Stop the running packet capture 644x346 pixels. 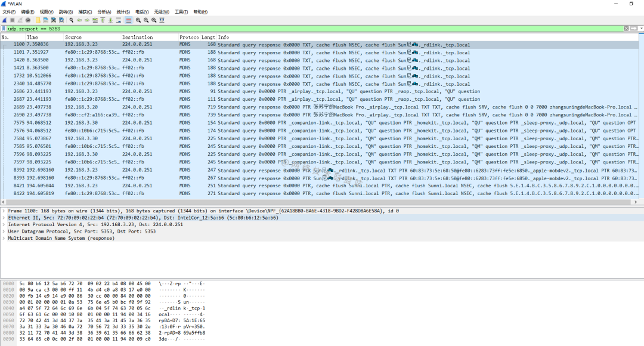point(13,20)
